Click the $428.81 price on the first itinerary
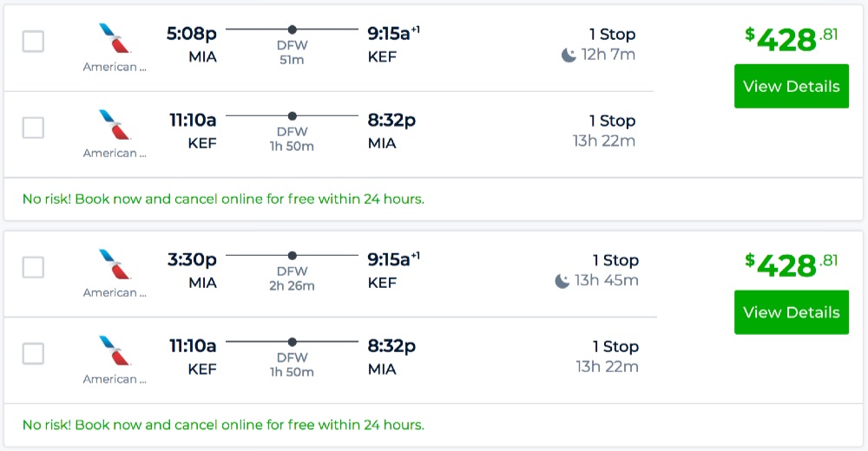 791,39
